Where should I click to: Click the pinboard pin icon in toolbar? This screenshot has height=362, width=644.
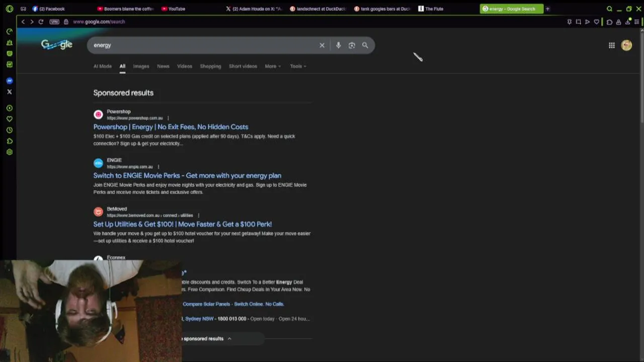click(569, 22)
